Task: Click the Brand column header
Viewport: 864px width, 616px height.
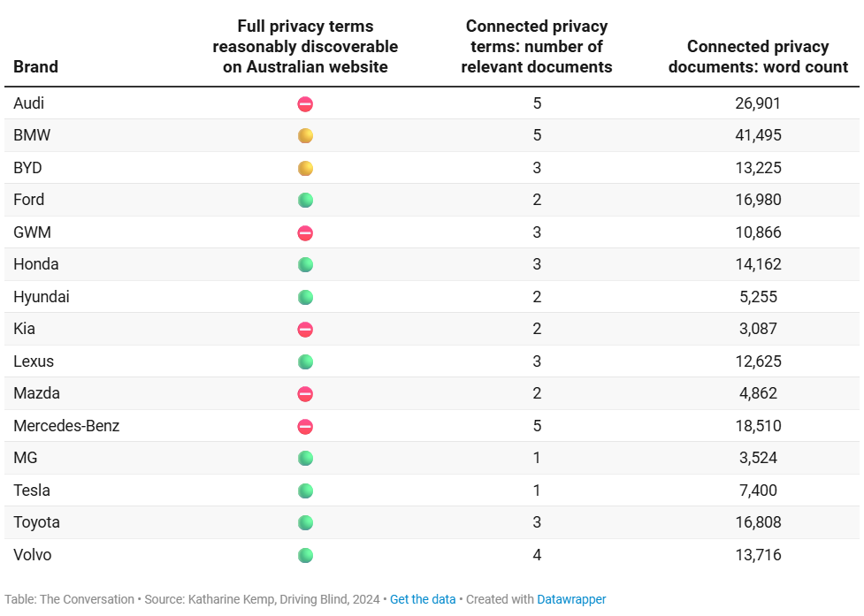Action: tap(36, 66)
